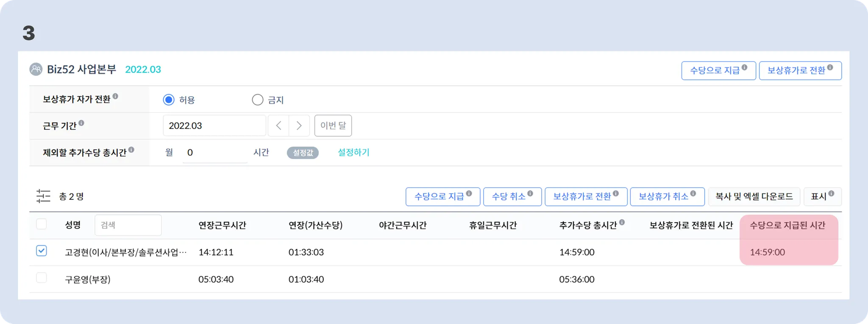
Task: Open 복사 및 엑셀 다운로드 options
Action: point(754,196)
